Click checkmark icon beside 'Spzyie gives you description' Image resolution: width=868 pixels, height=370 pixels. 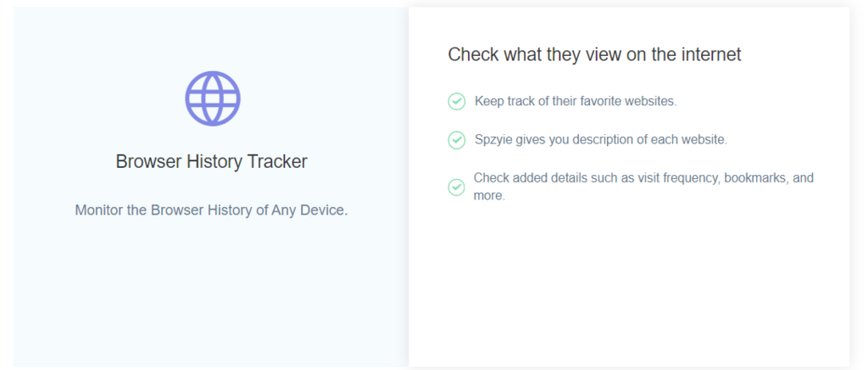pos(456,139)
